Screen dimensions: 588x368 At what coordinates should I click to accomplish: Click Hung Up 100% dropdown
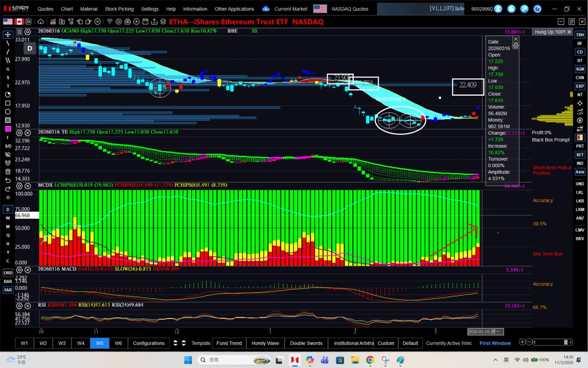[x=552, y=32]
